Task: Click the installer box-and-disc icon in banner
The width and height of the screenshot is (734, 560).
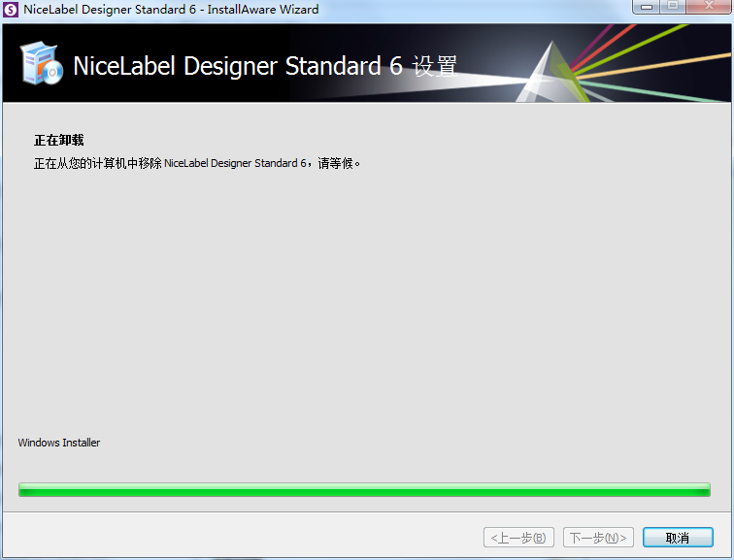Action: (x=41, y=63)
